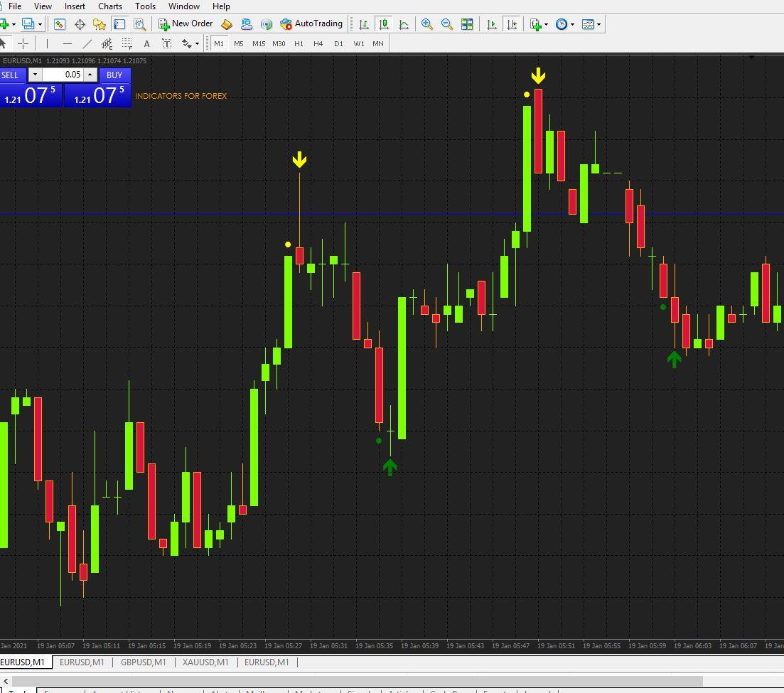Open the Data Window
The image size is (784, 693).
coord(80,23)
